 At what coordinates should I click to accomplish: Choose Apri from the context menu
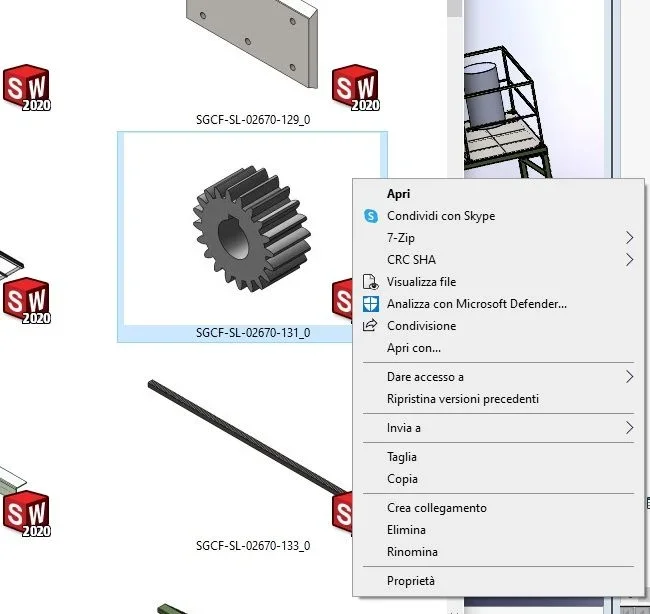pyautogui.click(x=498, y=194)
